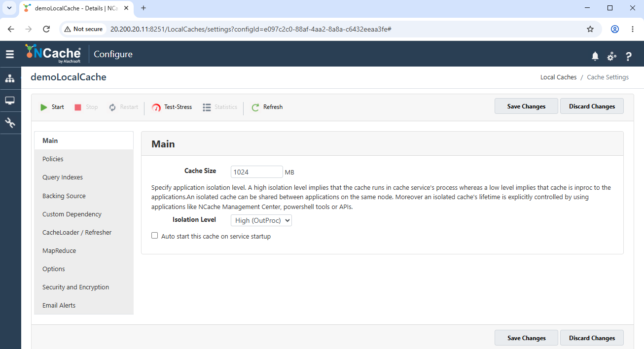
Task: Open CacheLoader / Refresher section
Action: (84, 232)
